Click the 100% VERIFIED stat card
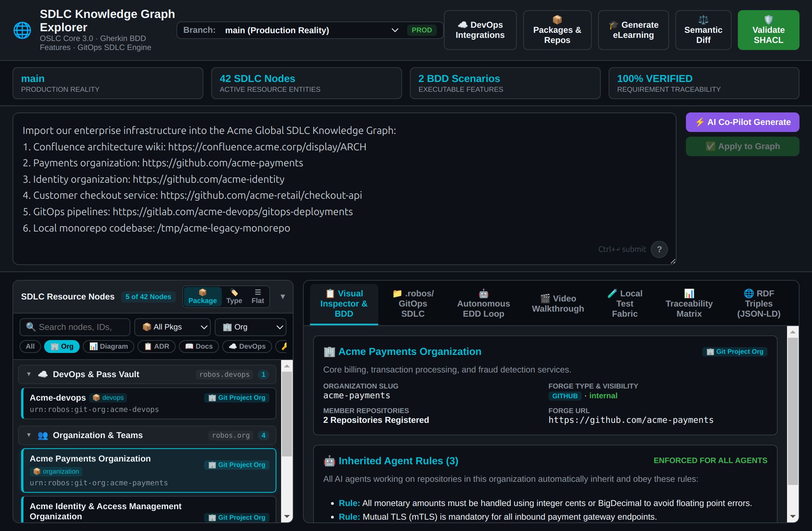 (x=704, y=83)
